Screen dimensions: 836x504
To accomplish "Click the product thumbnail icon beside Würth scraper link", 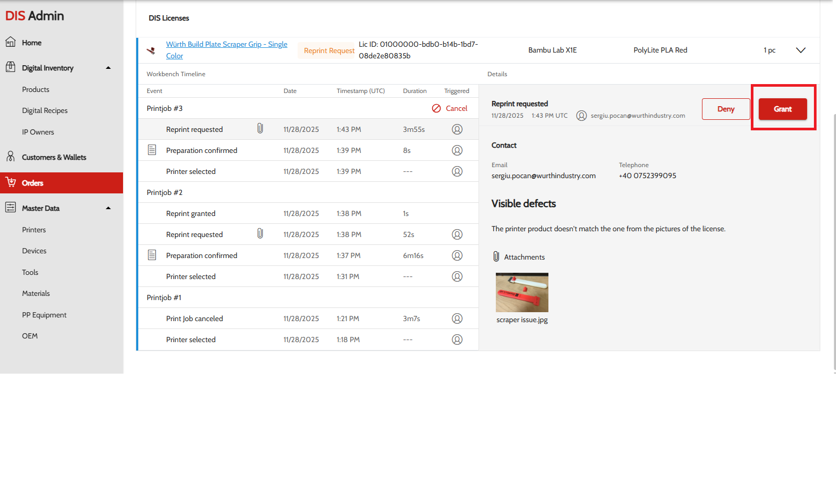I will pyautogui.click(x=151, y=50).
